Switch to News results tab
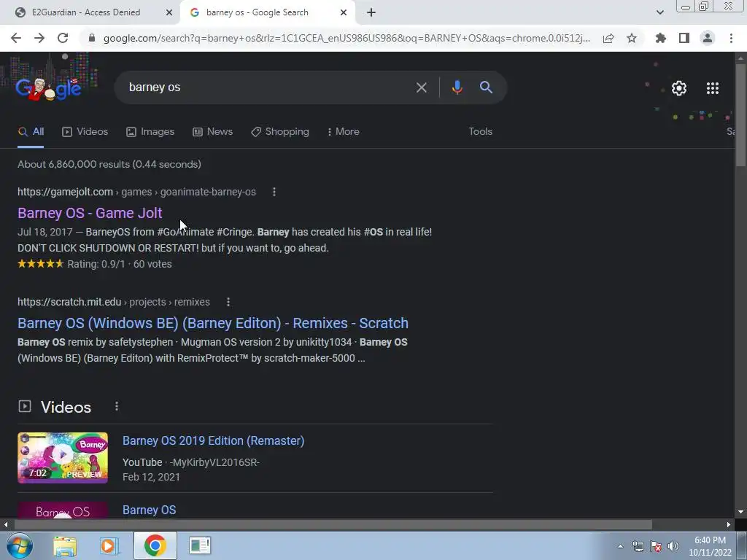 pyautogui.click(x=212, y=132)
